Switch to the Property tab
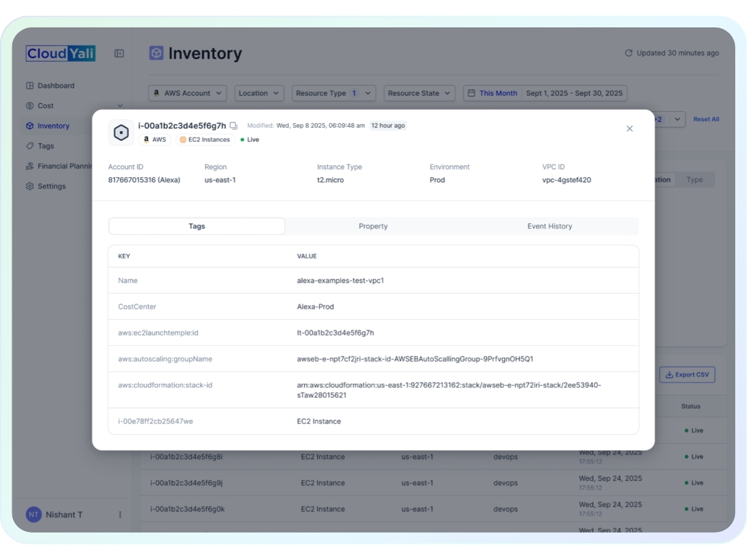 point(374,226)
